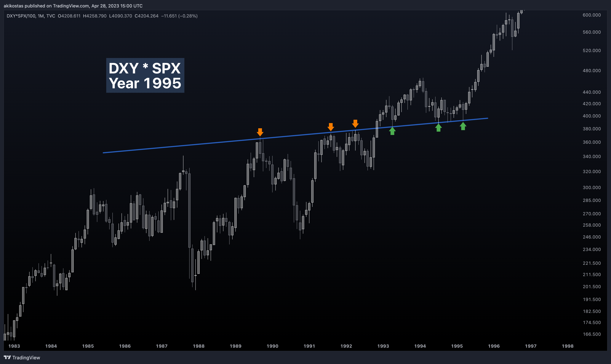Click the 221.500 price axis label

(x=592, y=263)
